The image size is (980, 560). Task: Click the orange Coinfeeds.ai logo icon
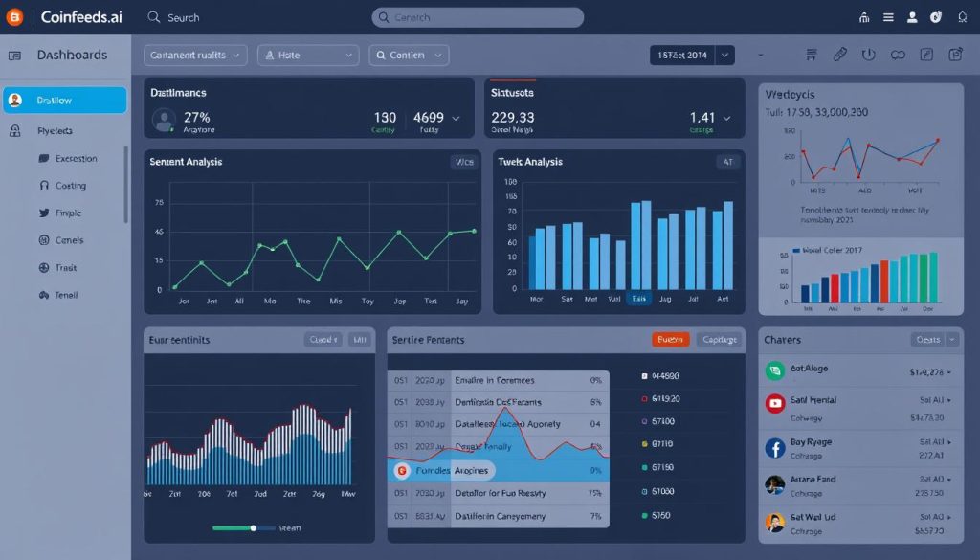[13, 17]
